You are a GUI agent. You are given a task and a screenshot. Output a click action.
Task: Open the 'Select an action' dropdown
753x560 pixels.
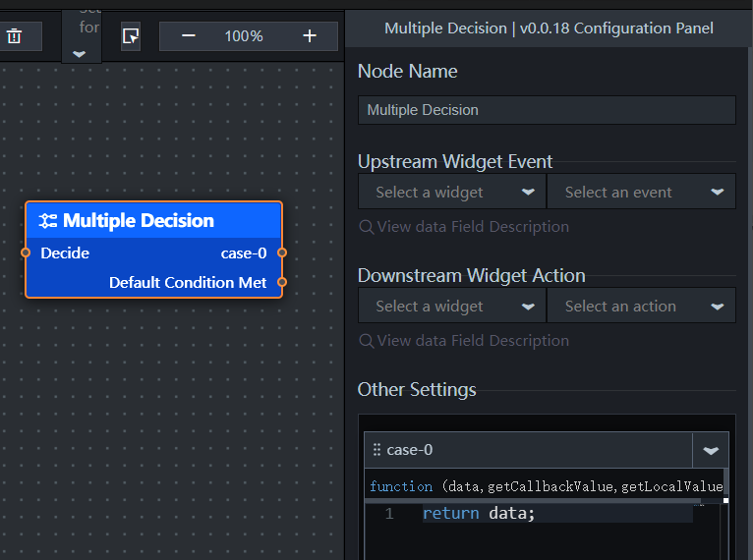pos(641,306)
